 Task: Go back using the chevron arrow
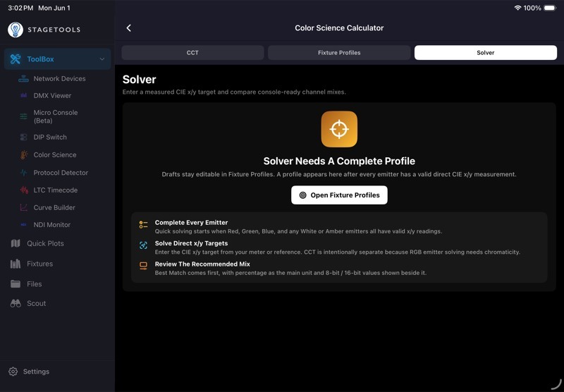pos(129,28)
